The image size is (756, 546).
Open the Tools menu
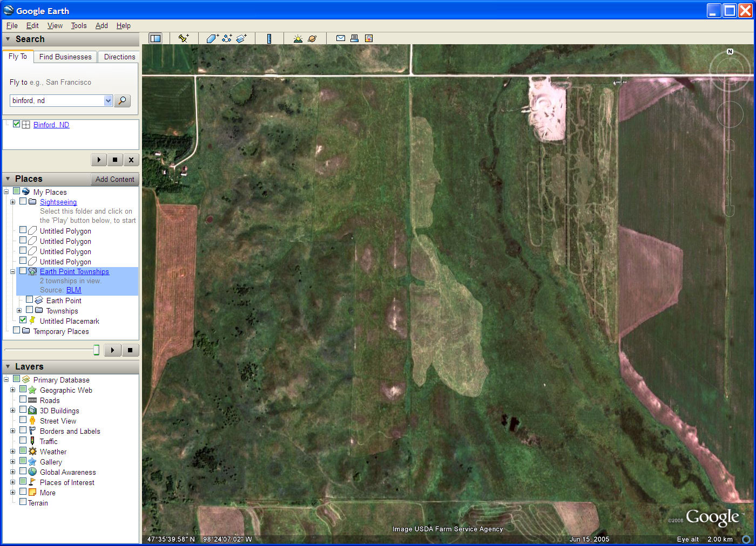pyautogui.click(x=79, y=25)
